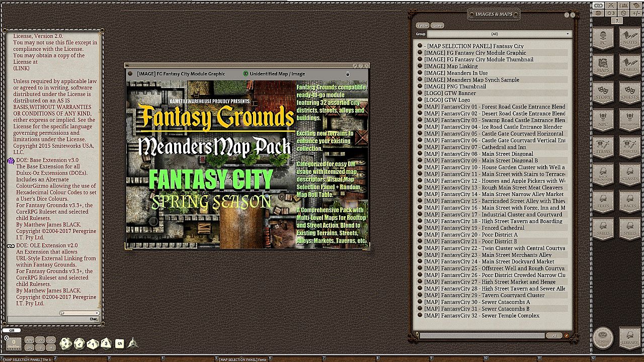The image size is (644, 362).
Task: Toggle the +5 modifier button
Action: pyautogui.click(x=51, y=340)
